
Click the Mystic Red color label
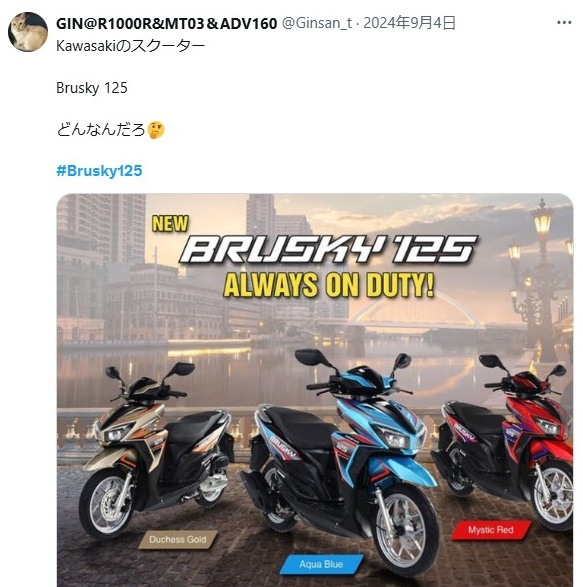tap(491, 530)
